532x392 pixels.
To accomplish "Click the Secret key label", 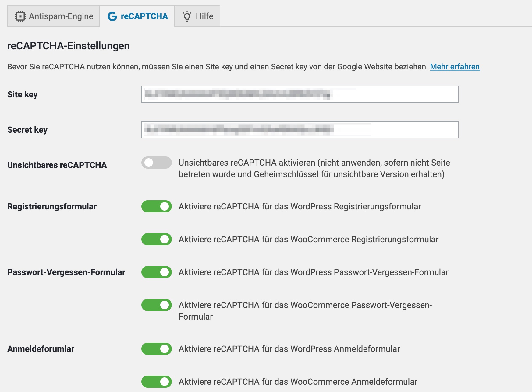I will [x=27, y=130].
